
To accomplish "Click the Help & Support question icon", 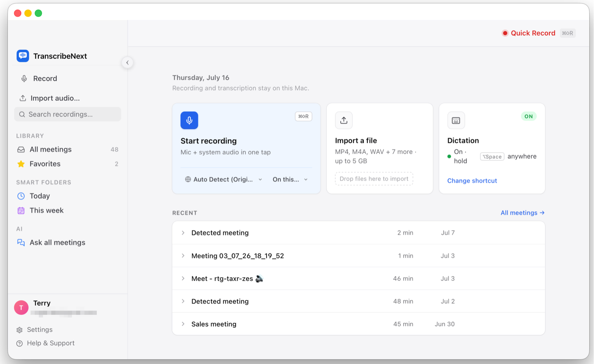I will point(20,344).
